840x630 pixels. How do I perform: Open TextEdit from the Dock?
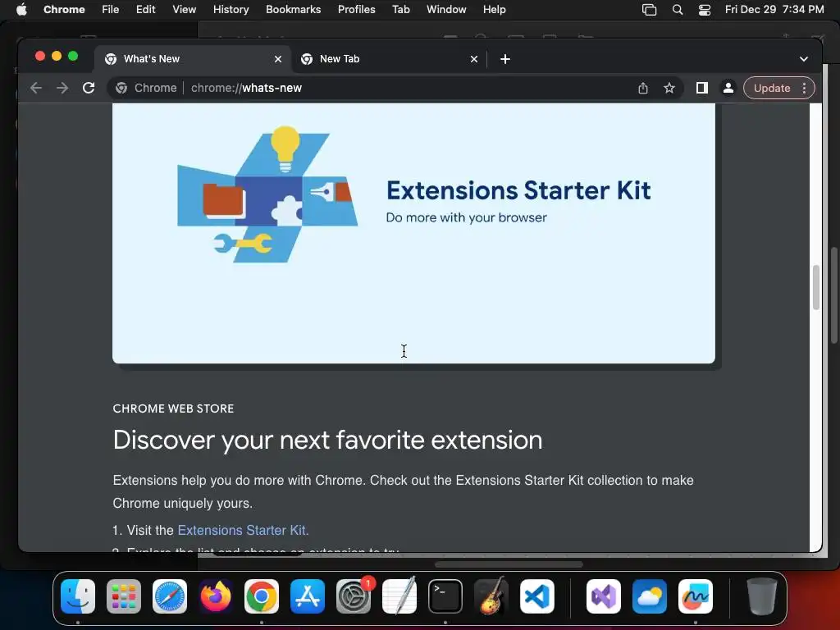(399, 596)
